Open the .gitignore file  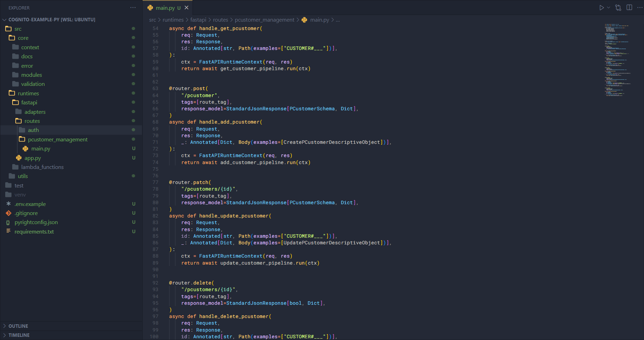click(x=26, y=213)
